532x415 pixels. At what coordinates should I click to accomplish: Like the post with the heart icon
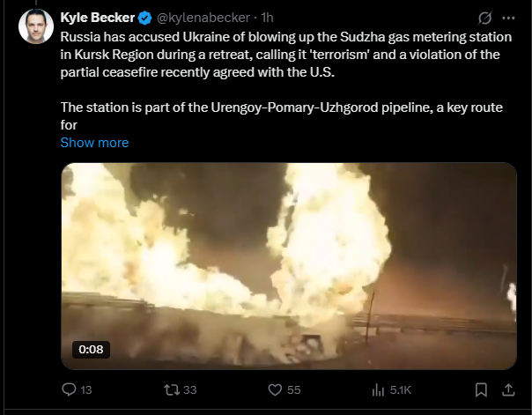pyautogui.click(x=274, y=389)
